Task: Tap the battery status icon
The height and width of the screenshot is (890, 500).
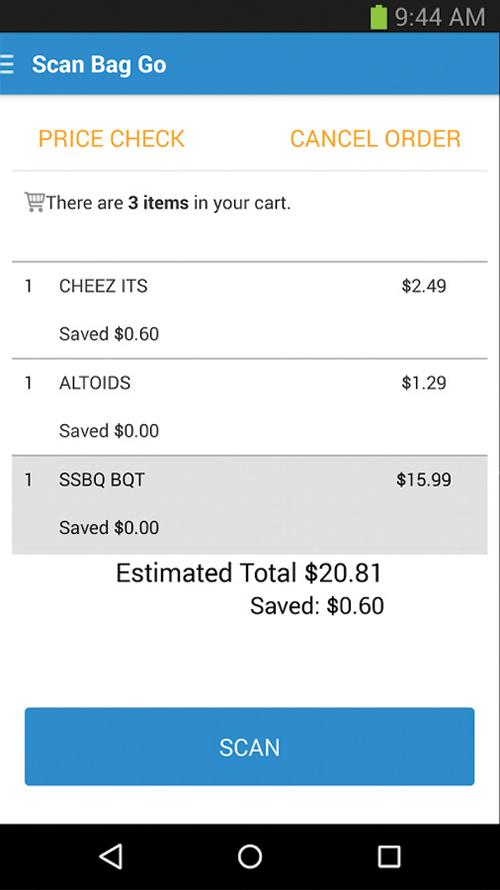Action: click(379, 16)
